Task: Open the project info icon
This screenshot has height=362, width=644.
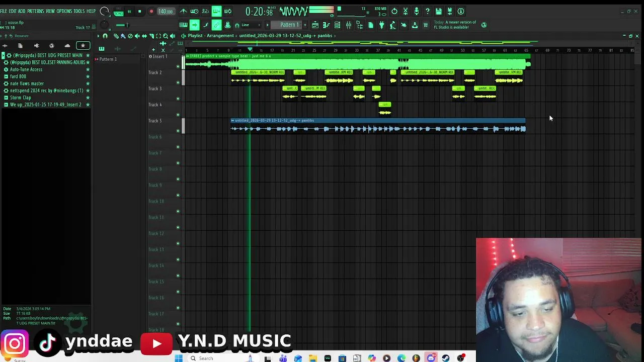Action: point(460,11)
